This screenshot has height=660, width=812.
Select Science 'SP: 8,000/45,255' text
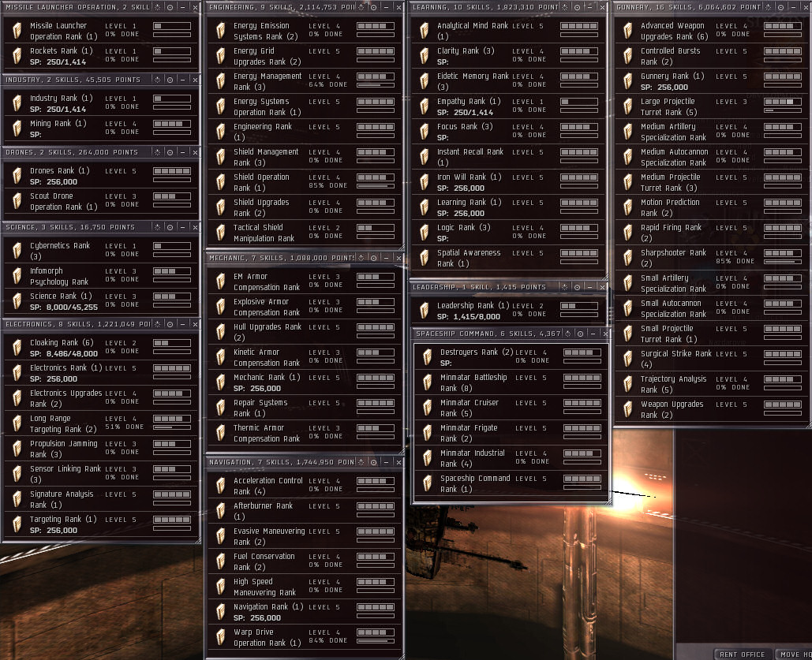(x=64, y=307)
